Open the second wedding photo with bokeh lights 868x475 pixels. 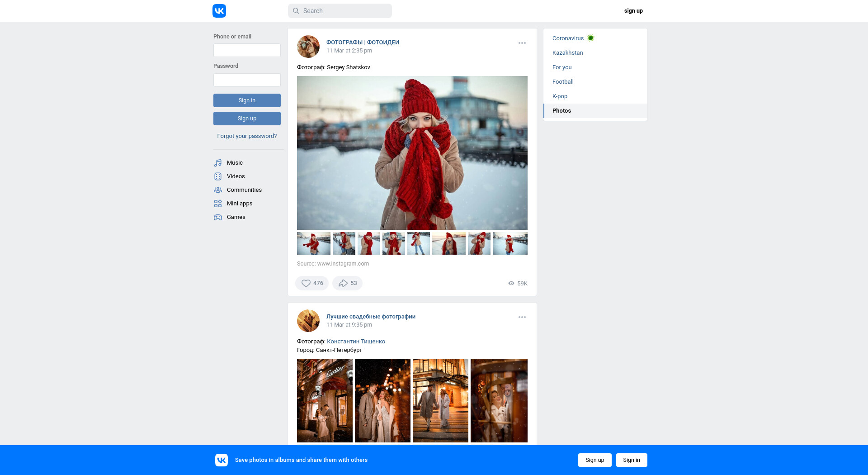382,400
